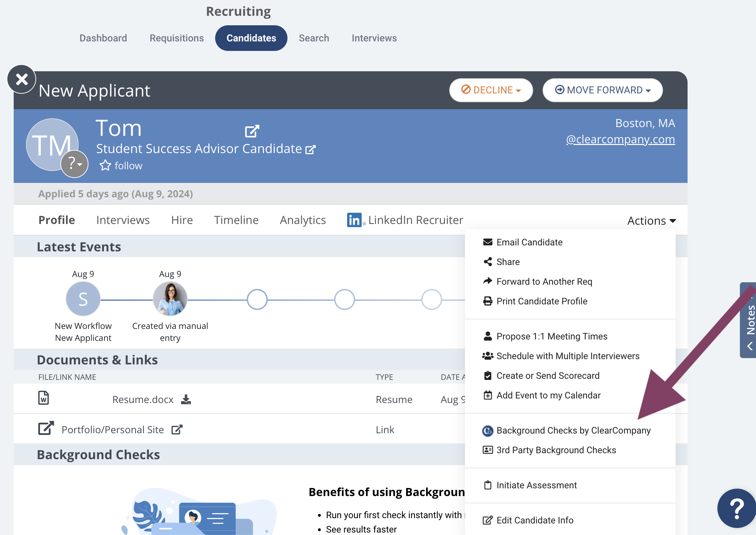Click the single person meeting icon

coord(488,336)
